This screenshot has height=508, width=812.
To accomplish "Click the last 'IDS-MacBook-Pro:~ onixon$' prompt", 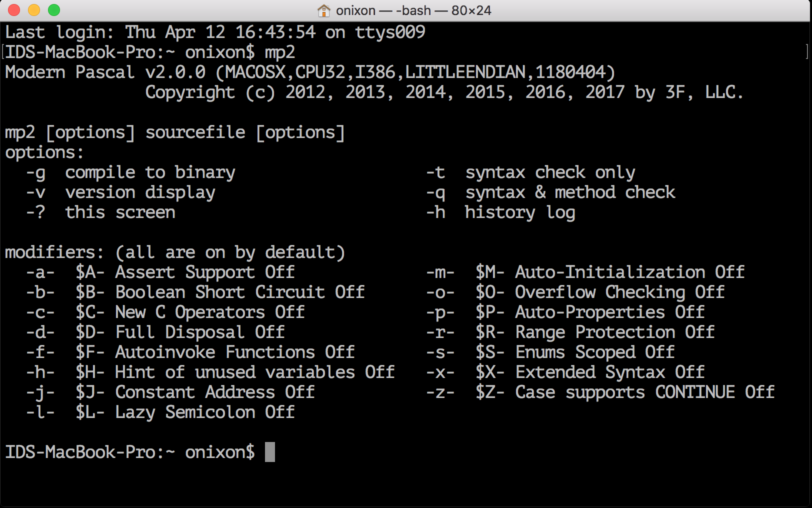I will point(130,452).
